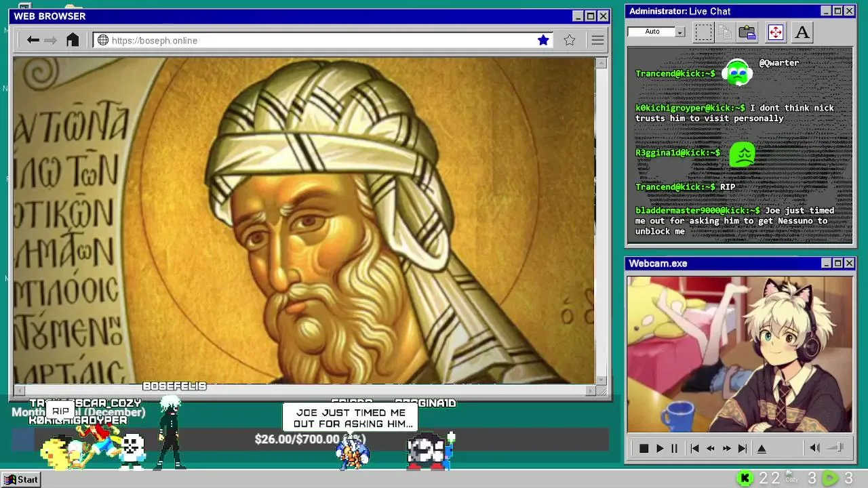This screenshot has width=868, height=488.
Task: Open the browser home page icon
Action: [x=73, y=40]
